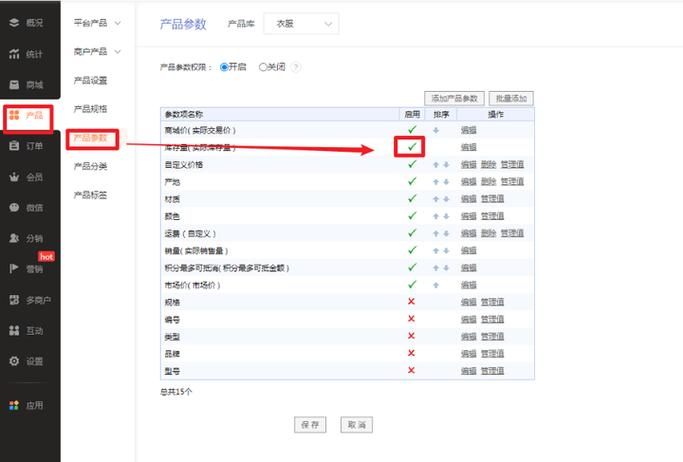
Task: Open the 概况 overview sidebar icon
Action: point(14,23)
